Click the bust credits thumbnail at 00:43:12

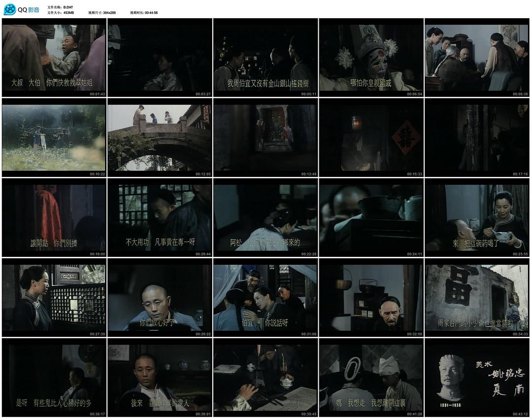pos(476,377)
